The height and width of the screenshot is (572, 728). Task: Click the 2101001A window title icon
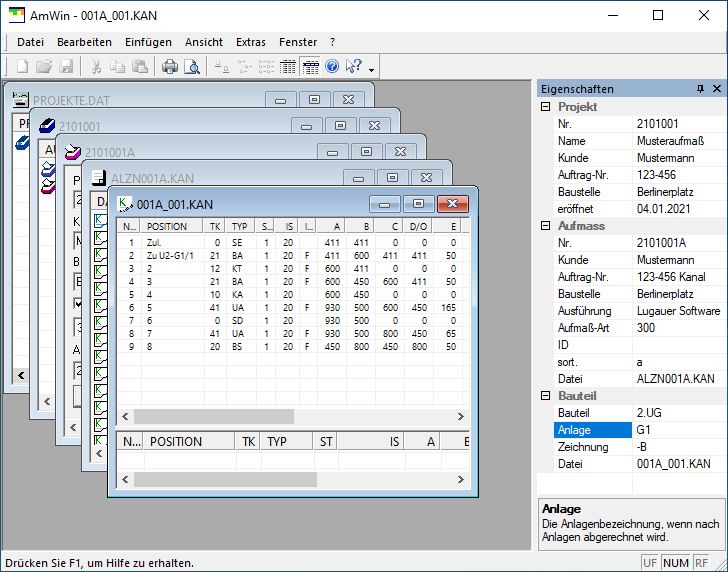[x=72, y=152]
